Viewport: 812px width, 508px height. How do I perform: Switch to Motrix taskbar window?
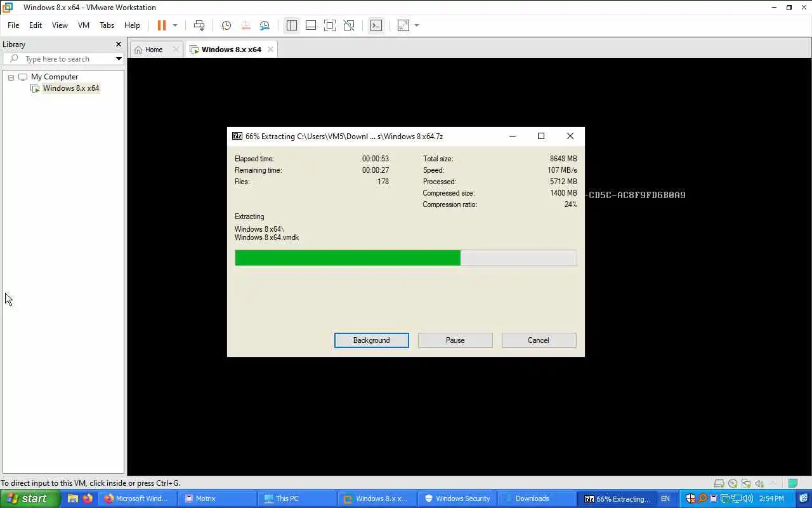217,498
